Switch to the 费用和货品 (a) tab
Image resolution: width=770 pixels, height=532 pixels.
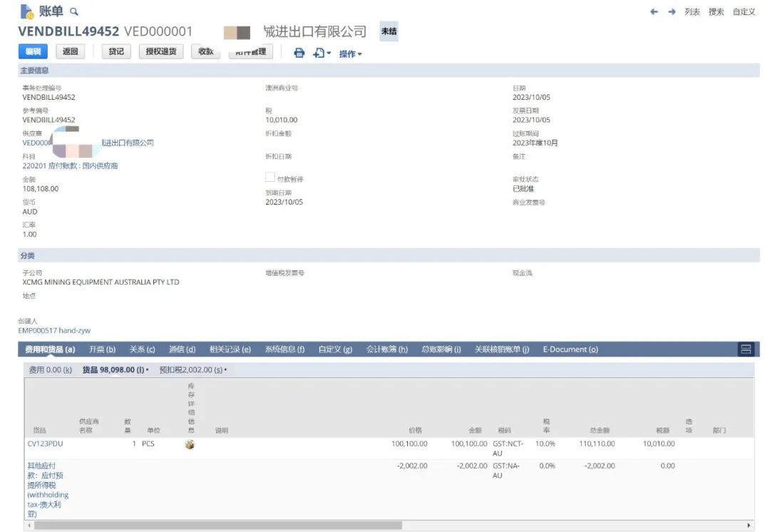[x=50, y=349]
